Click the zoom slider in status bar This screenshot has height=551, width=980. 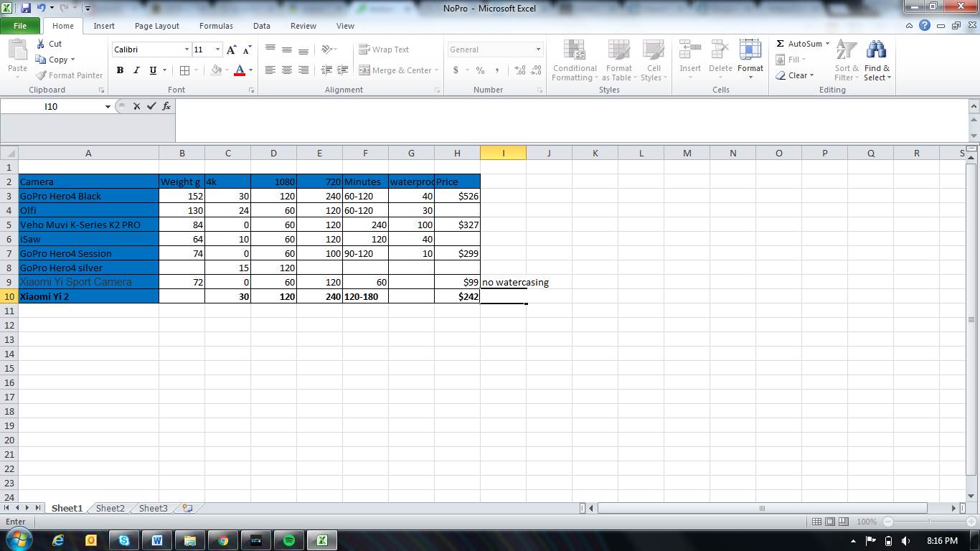coord(929,522)
